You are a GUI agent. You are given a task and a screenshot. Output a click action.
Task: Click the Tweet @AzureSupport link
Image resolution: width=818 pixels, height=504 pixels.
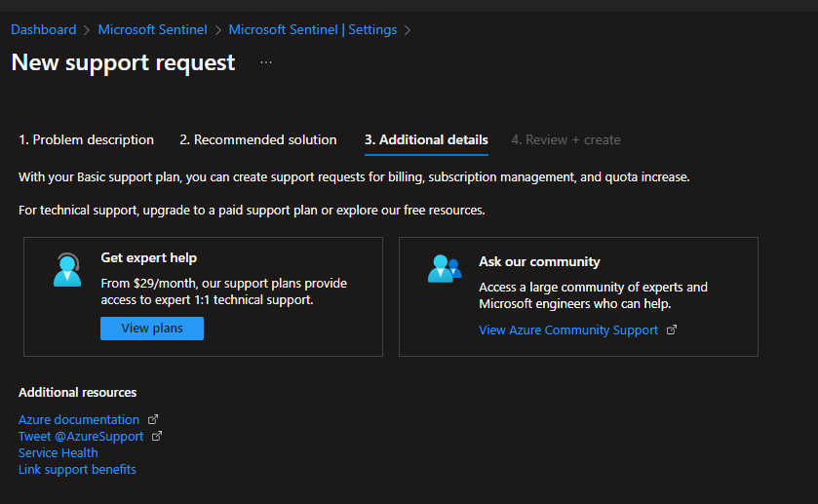coord(81,437)
